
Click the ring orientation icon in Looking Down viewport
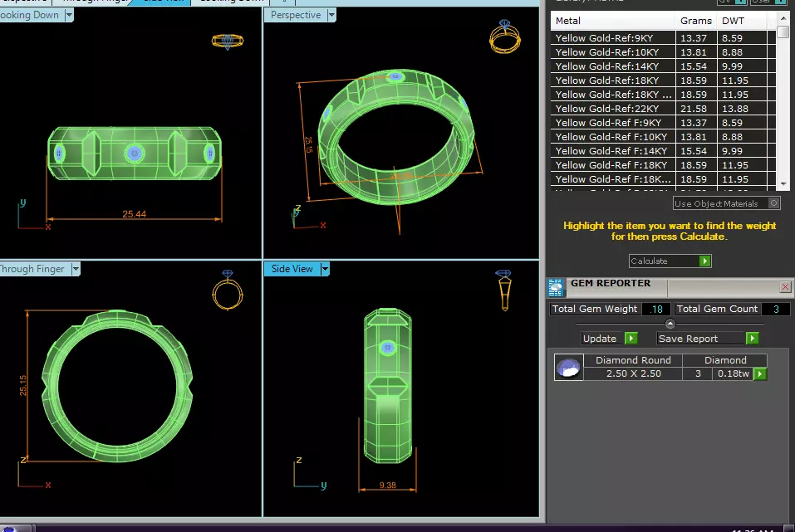pos(227,41)
